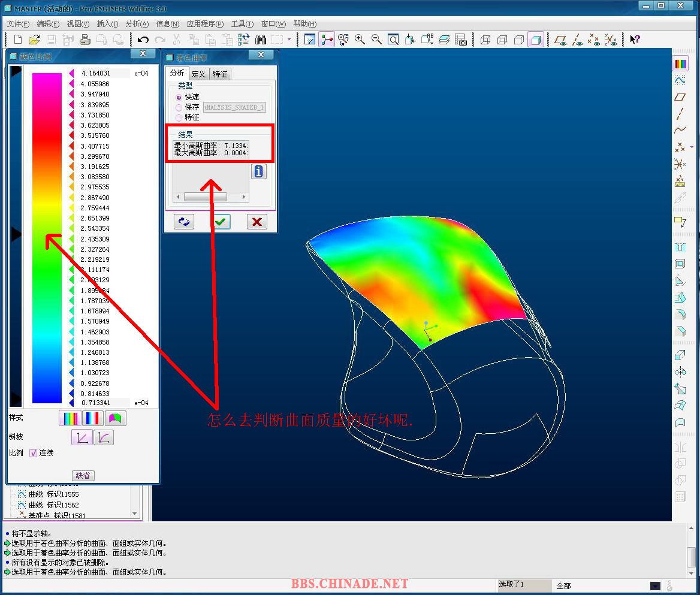Viewport: 700px width, 595px height.
Task: Toggle datum points display
Action: point(594,40)
